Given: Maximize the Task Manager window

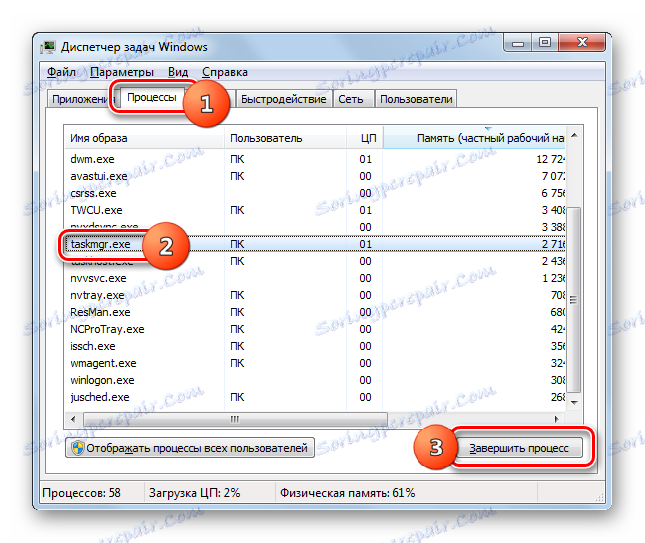Looking at the screenshot, I should click(545, 42).
